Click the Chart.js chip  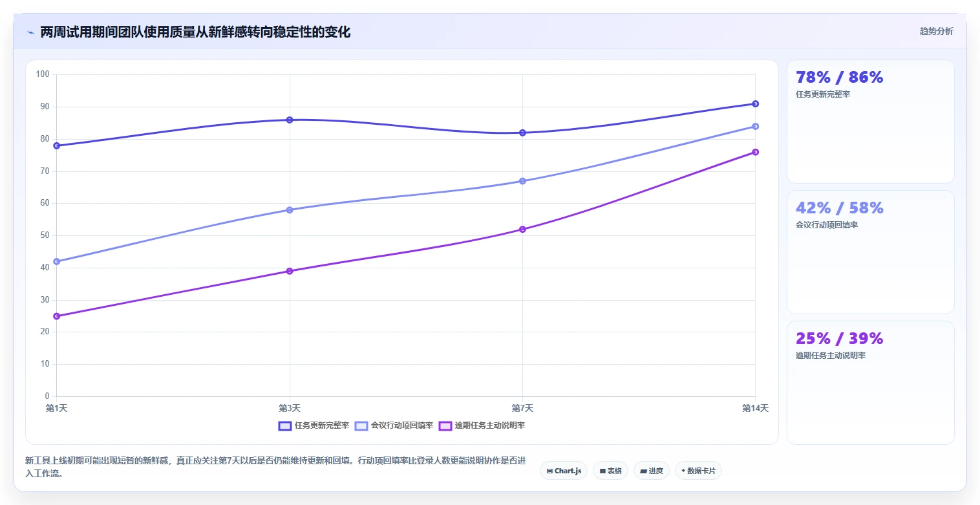(562, 471)
